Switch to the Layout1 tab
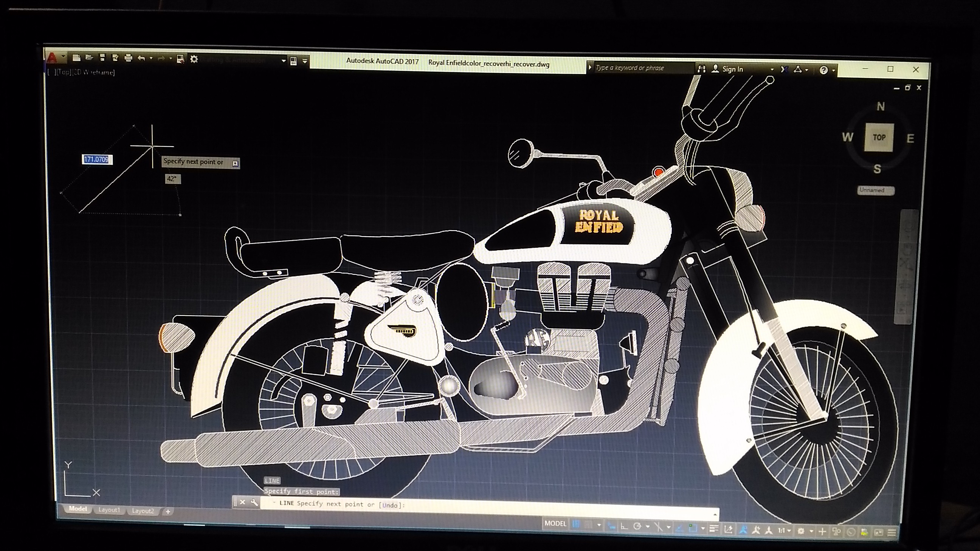The image size is (980, 551). [x=109, y=510]
